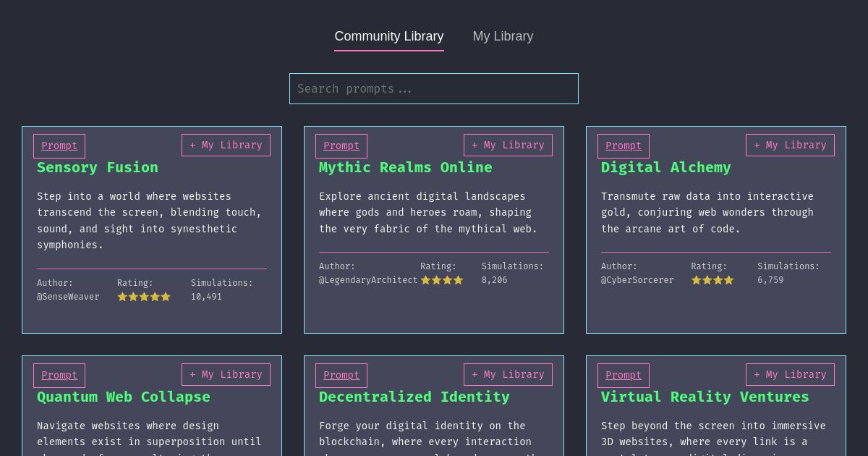Add Virtual Reality Ventures to My Library
Image resolution: width=868 pixels, height=456 pixels.
coord(790,374)
